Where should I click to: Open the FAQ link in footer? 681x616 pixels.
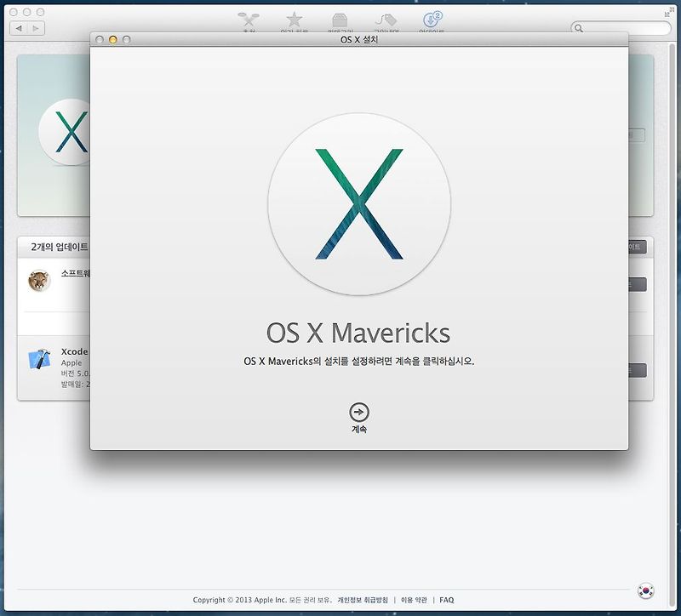(x=446, y=600)
